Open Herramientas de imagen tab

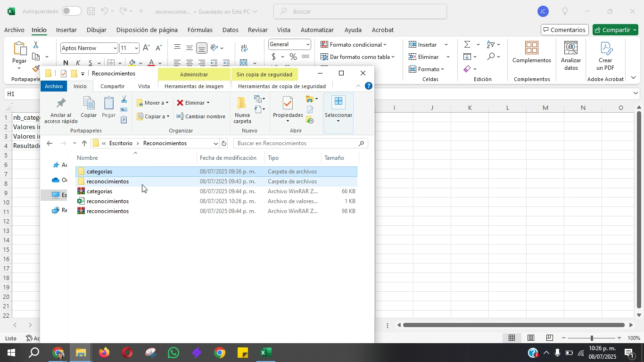[194, 86]
